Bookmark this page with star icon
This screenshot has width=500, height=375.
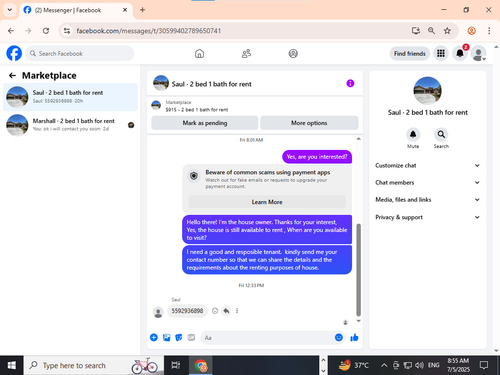[x=447, y=31]
